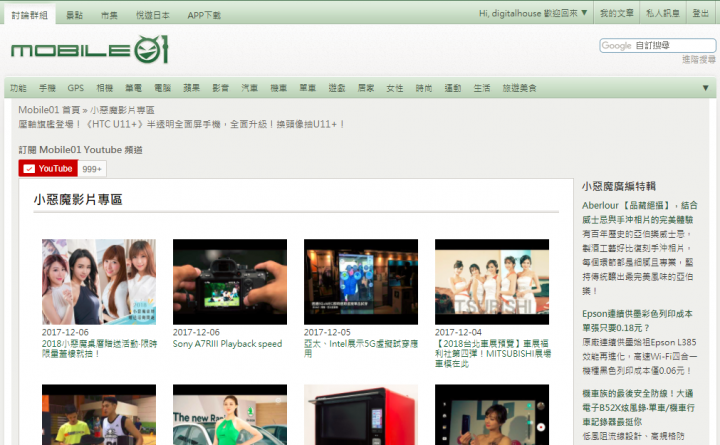The width and height of the screenshot is (720, 445).
Task: Select the GPS category
Action: (76, 88)
